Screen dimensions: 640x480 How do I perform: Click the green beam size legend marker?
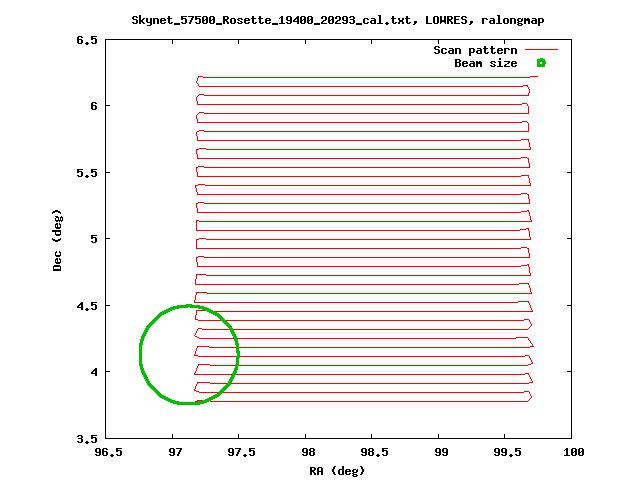coord(541,63)
